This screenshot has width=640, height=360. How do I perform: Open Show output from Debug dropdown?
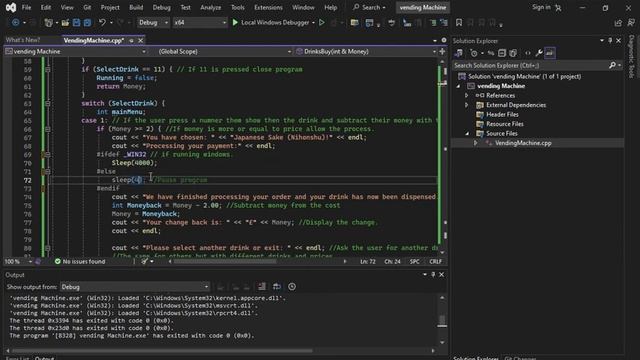click(135, 287)
